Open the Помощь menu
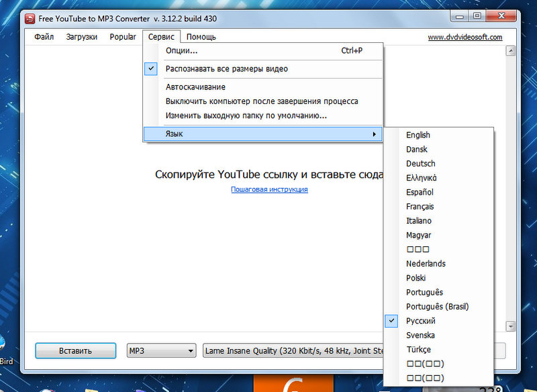This screenshot has width=537, height=392. 201,37
